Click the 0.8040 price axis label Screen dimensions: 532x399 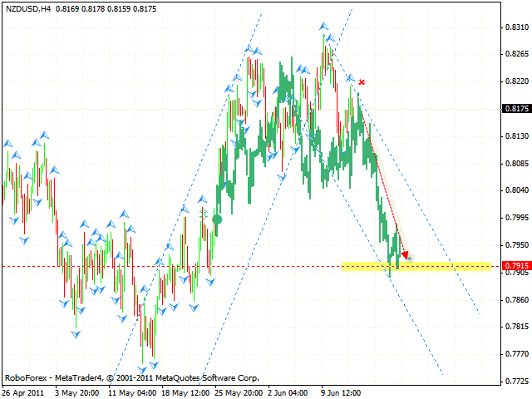coord(515,190)
